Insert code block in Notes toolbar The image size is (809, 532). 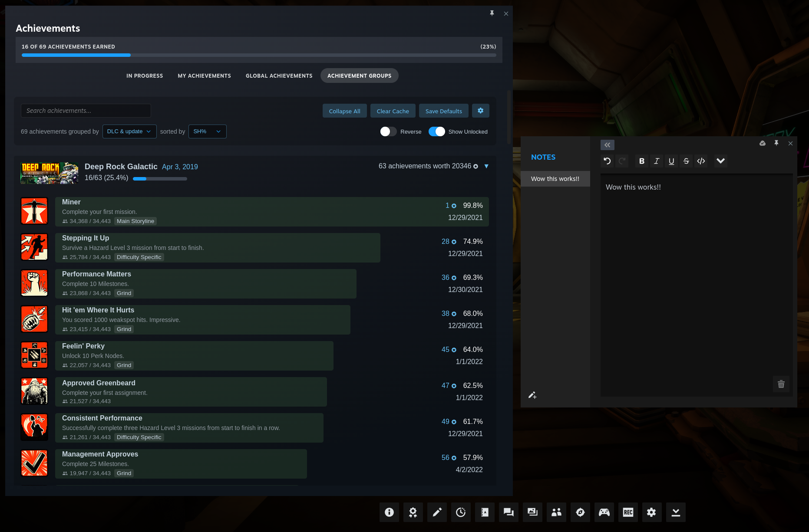701,161
